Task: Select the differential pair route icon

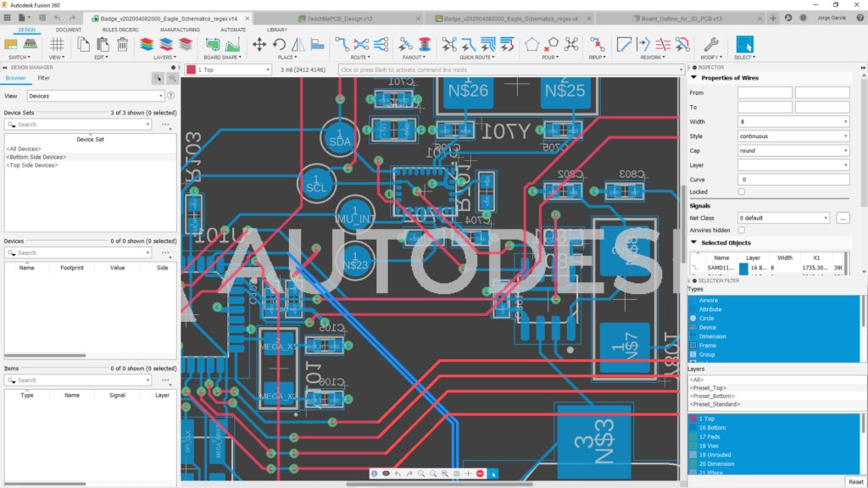Action: point(361,44)
